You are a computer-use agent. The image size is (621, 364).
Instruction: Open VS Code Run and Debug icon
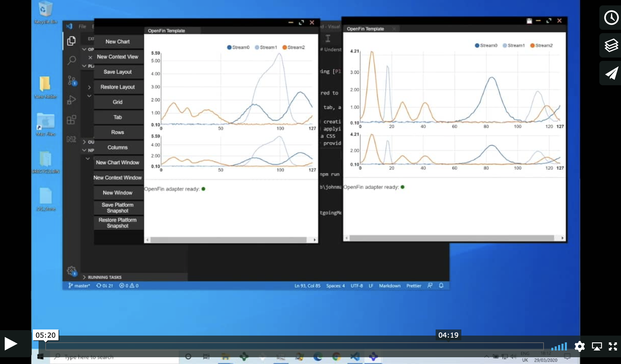pos(71,100)
